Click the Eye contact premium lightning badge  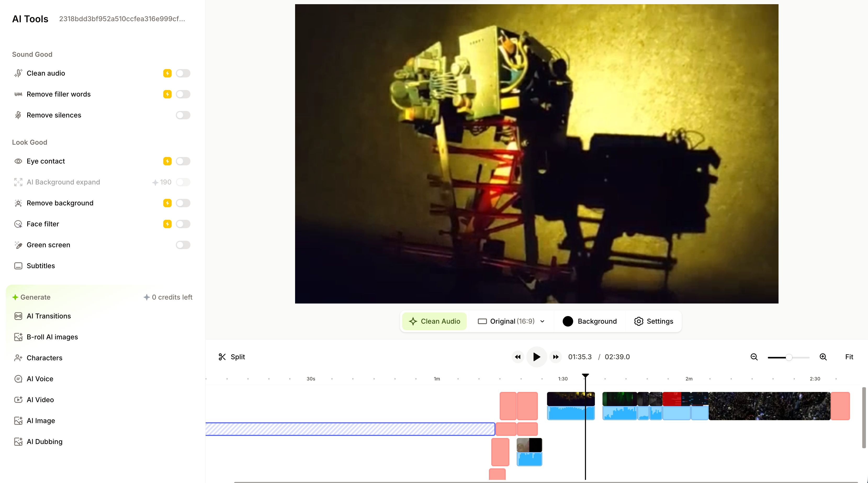point(167,161)
